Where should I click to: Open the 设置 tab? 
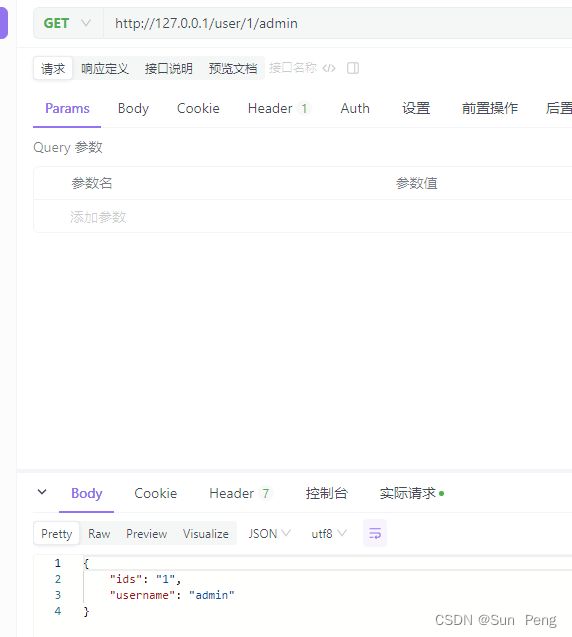[x=416, y=108]
